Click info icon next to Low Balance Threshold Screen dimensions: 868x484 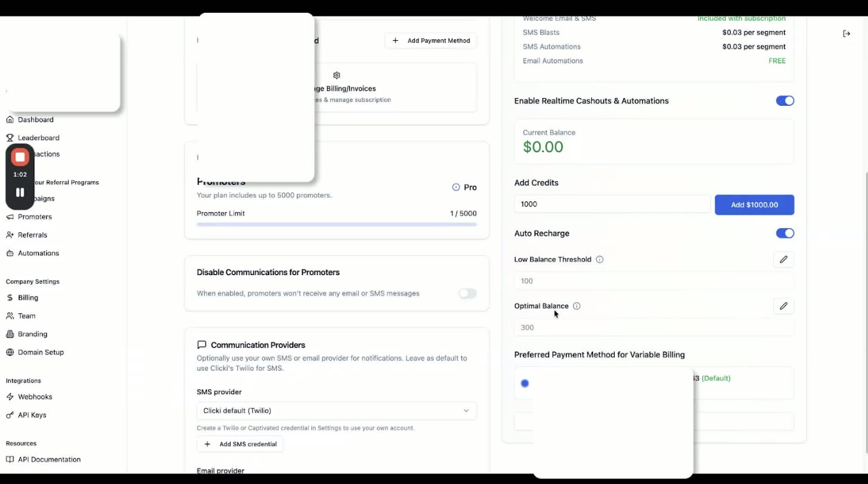coord(599,260)
